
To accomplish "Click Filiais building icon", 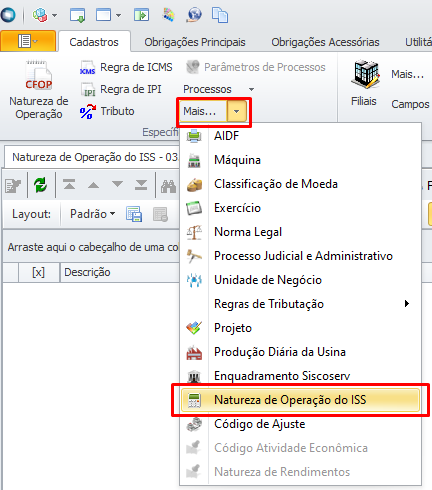I will [x=365, y=74].
